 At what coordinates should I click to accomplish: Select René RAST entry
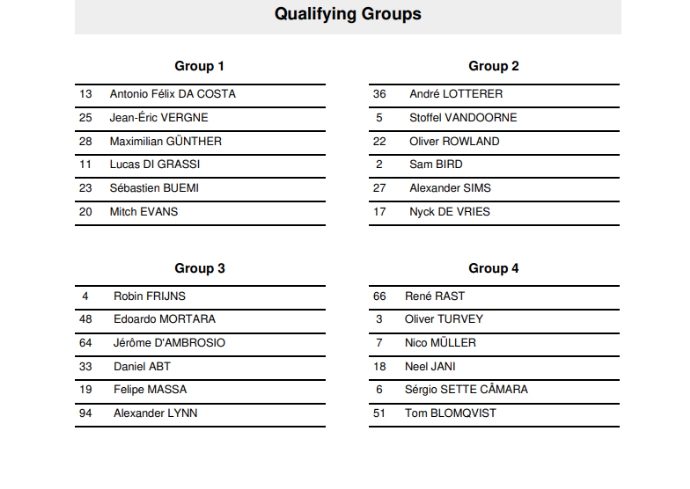pos(435,296)
